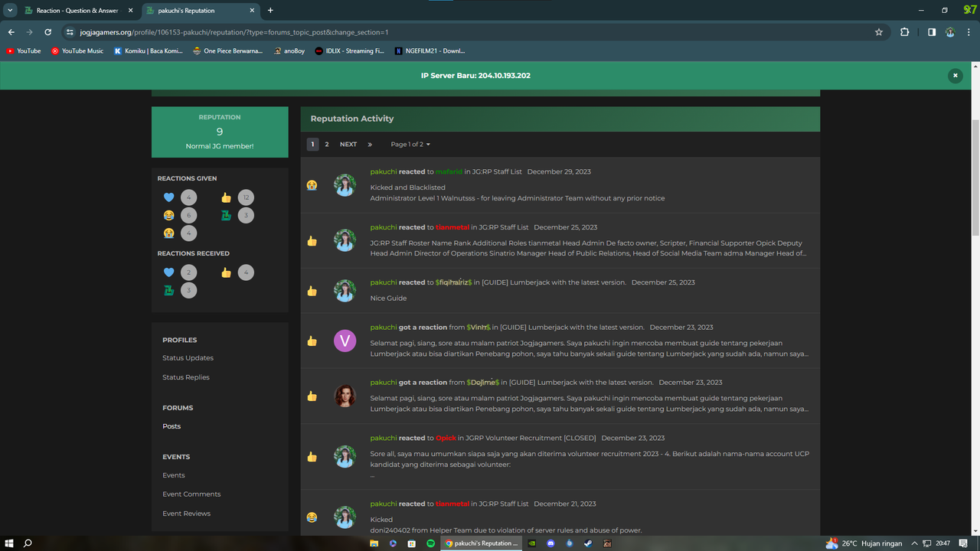Open Events in the sidebar

point(174,475)
